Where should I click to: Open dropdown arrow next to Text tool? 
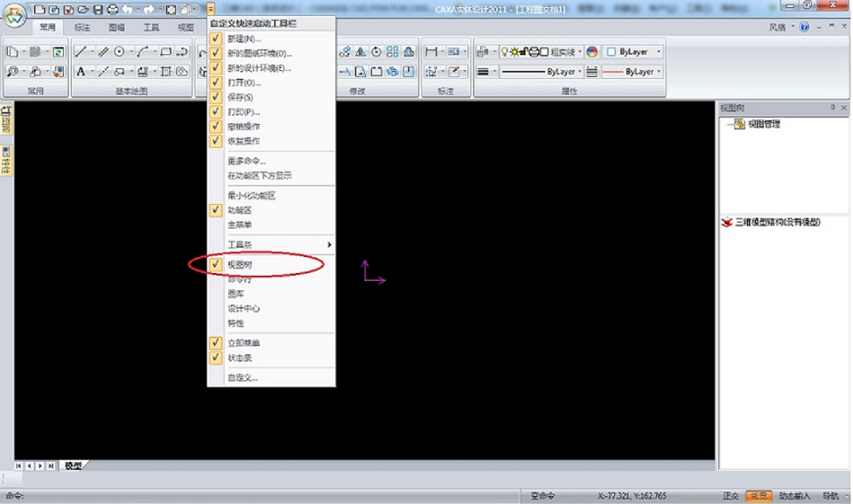92,71
